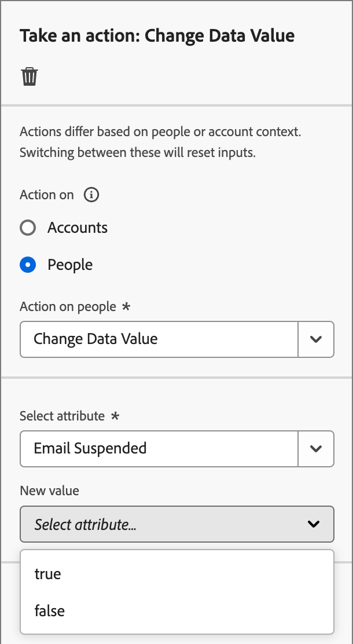Click the context description text
Screen dimensions: 353x644
[x=160, y=142]
